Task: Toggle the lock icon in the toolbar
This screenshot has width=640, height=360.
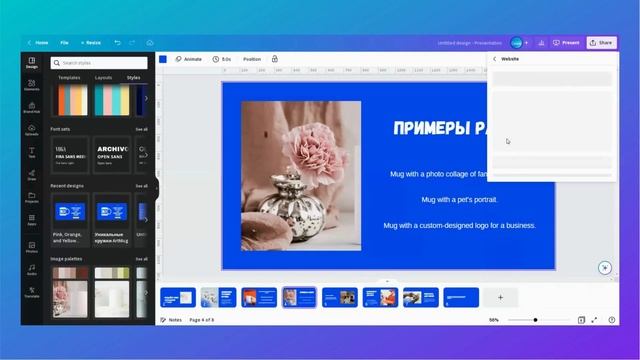Action: [275, 59]
